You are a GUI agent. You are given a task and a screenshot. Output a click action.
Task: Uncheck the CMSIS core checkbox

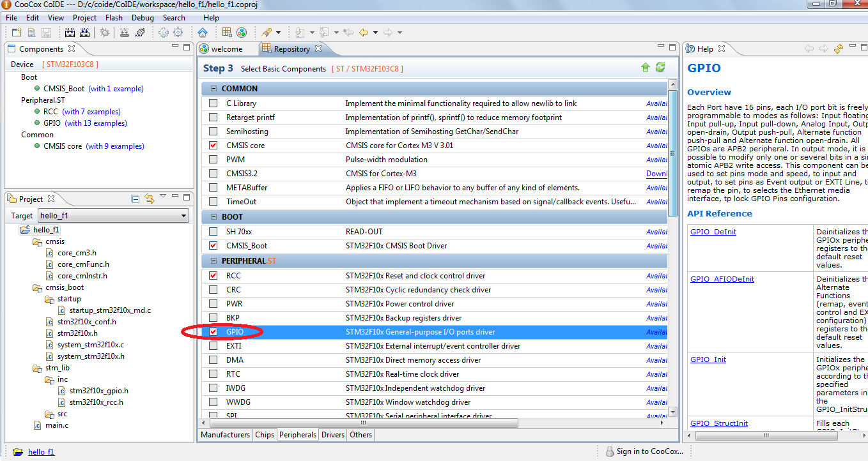(213, 146)
